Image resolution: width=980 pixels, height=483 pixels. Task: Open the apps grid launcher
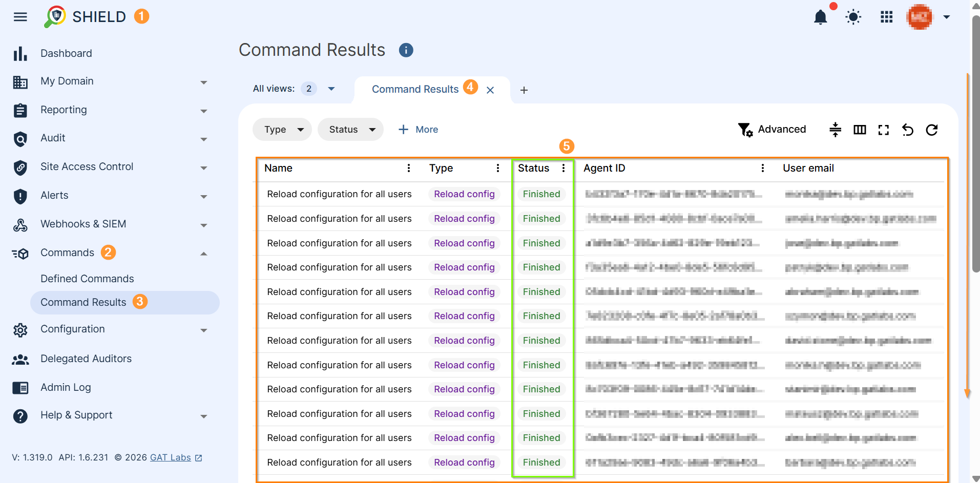pyautogui.click(x=886, y=16)
